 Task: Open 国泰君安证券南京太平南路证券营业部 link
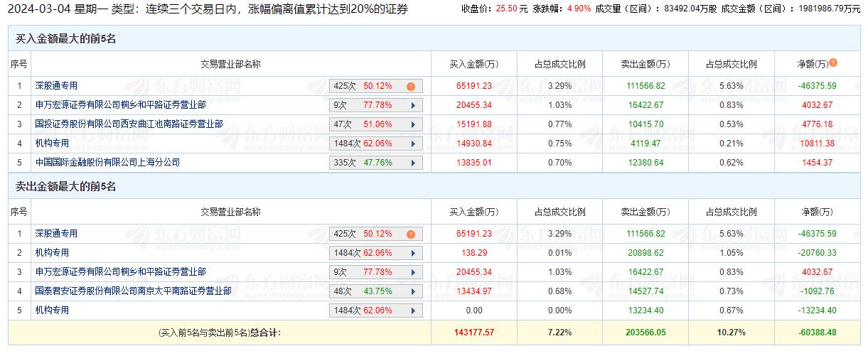click(133, 291)
